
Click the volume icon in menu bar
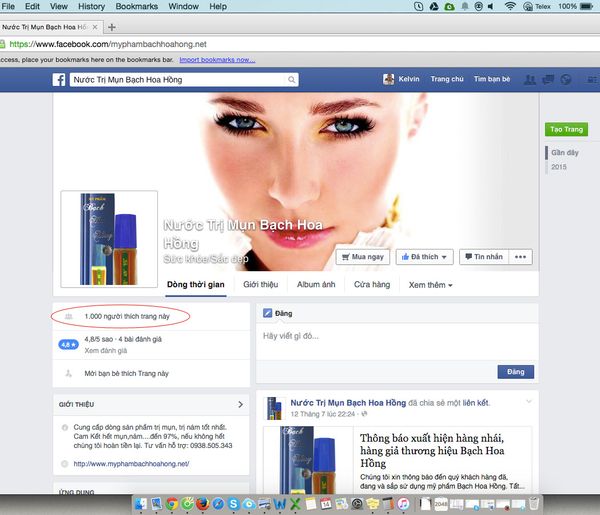coord(491,6)
